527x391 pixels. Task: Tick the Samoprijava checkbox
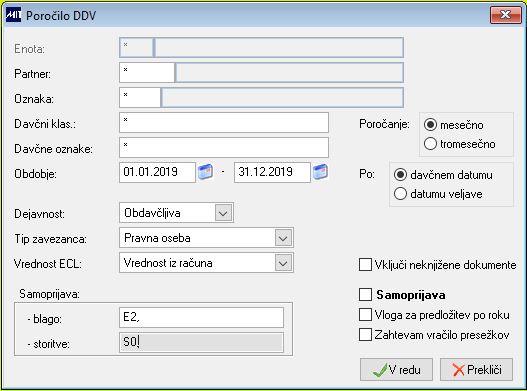(x=365, y=295)
